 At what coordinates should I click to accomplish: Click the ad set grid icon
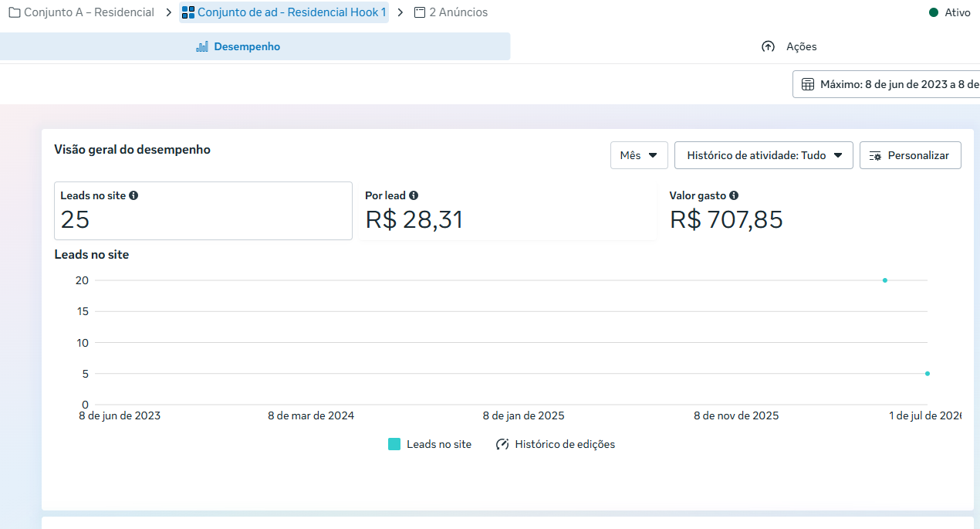[188, 12]
